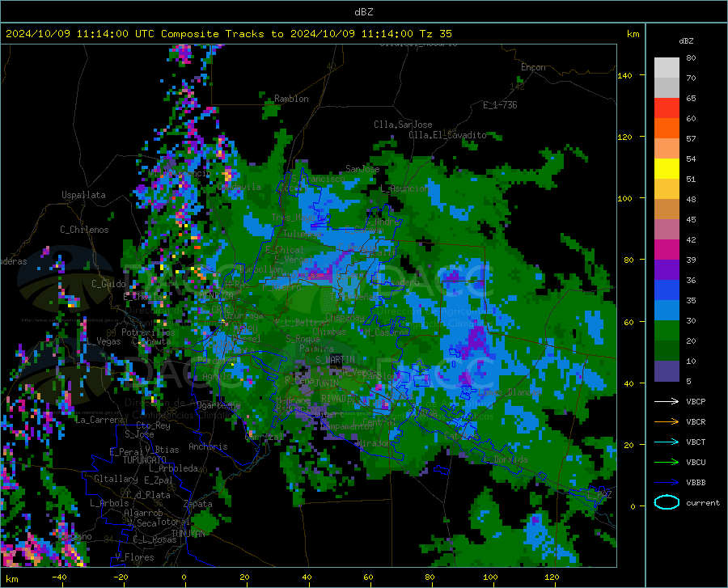Click the blue VBBB arrow legend icon
The height and width of the screenshot is (588, 728).
667,482
